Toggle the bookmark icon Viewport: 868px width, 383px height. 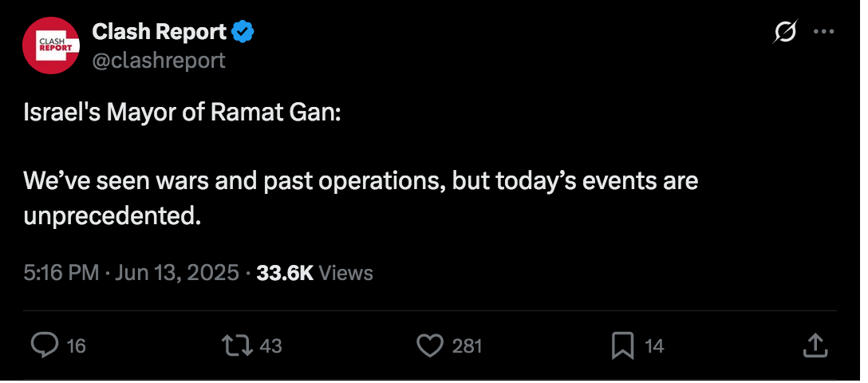coord(623,346)
